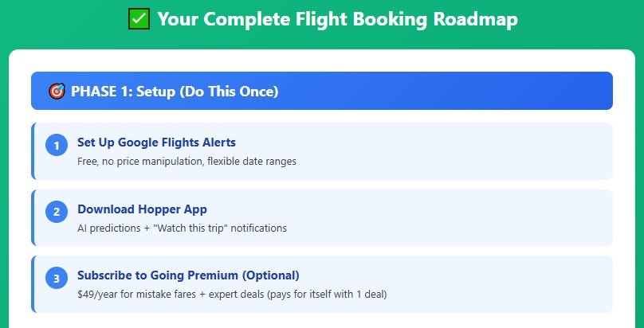Click Subscribe to Going Premium (Optional) heading

[x=188, y=275]
